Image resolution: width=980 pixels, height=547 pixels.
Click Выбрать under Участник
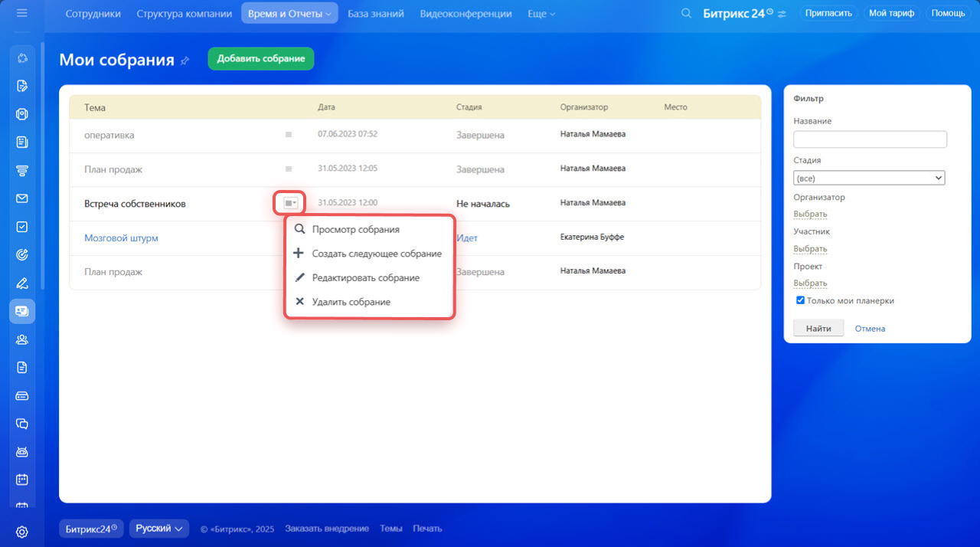[810, 249]
